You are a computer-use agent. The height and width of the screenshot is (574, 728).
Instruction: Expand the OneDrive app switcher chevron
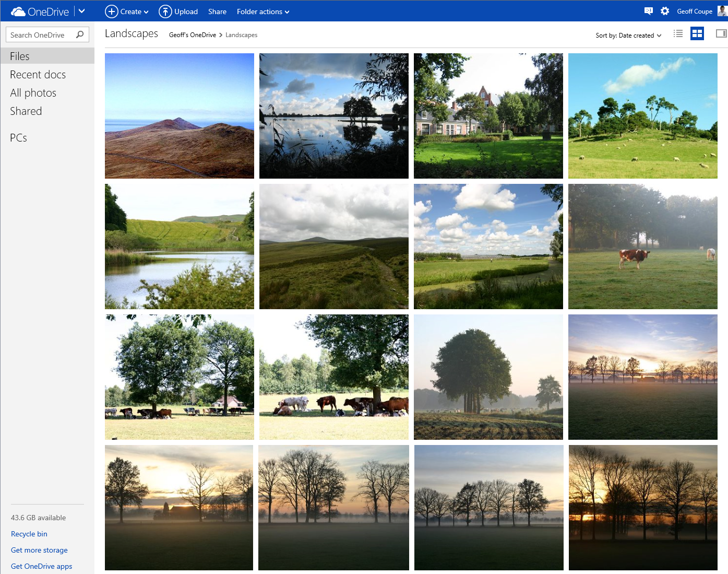[x=82, y=11]
